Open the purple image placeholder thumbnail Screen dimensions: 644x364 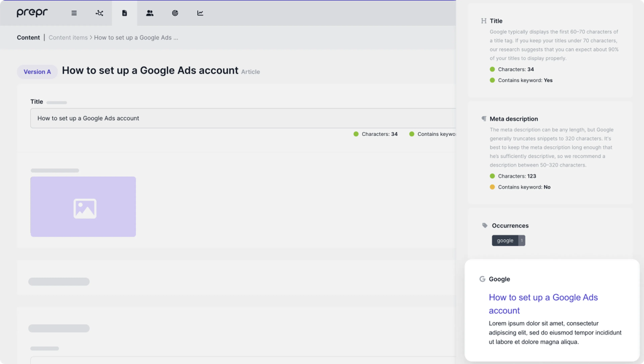[x=83, y=207]
